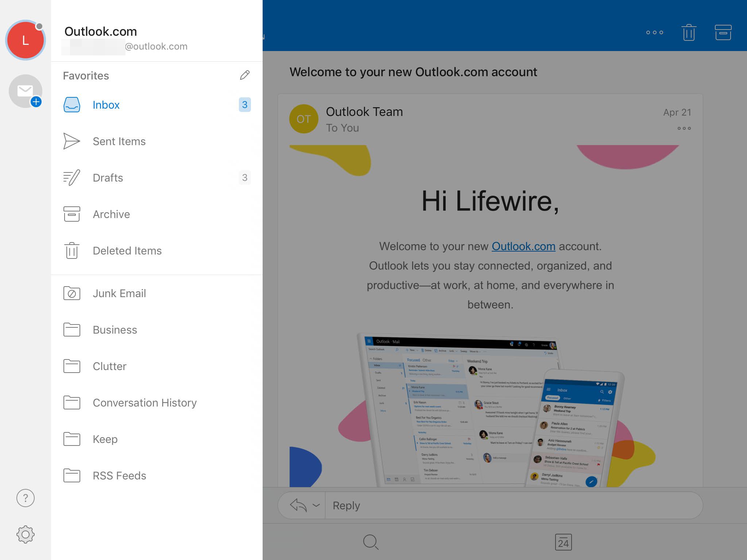
Task: Click the Outlook.com account name header
Action: pyautogui.click(x=101, y=31)
